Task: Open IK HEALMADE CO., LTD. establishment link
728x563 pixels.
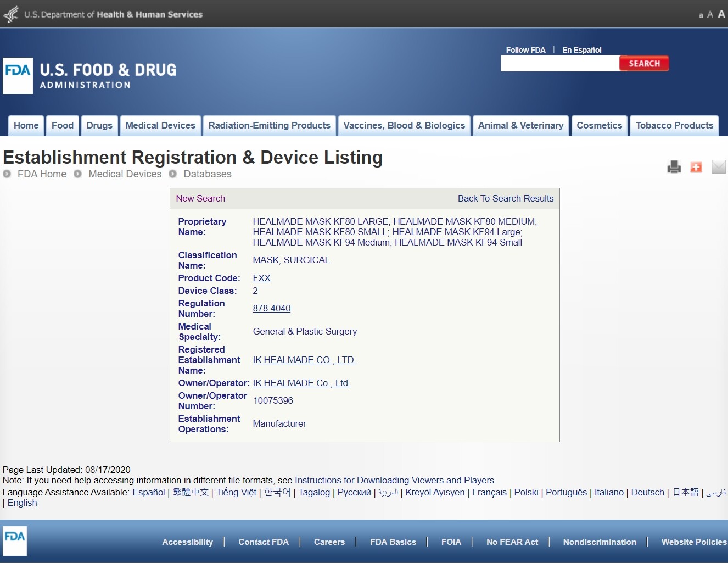Action: [304, 360]
